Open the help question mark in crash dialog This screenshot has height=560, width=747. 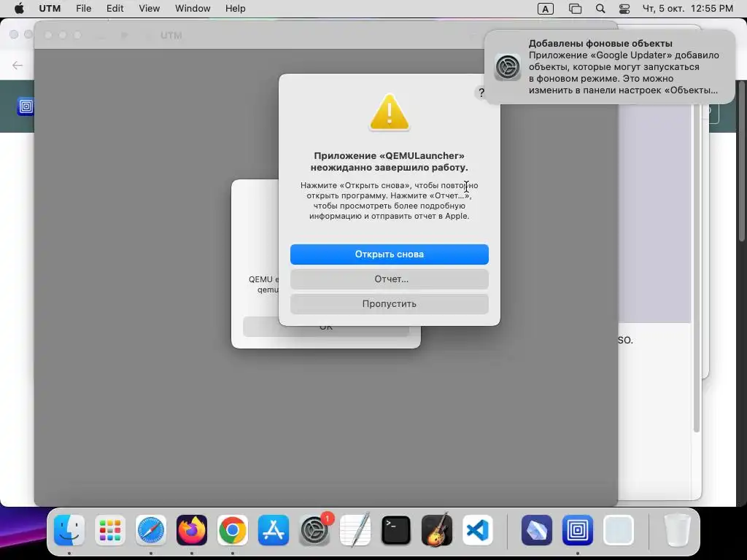481,93
